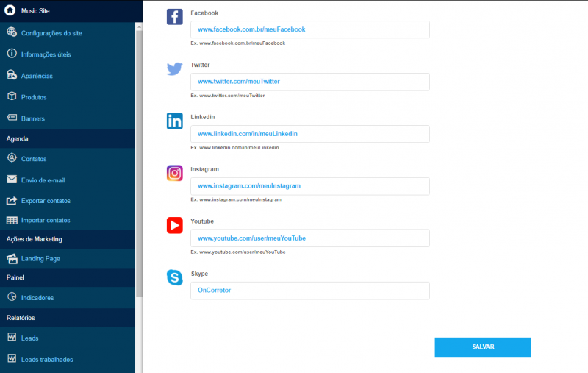Click the Produtos box icon
This screenshot has height=373, width=588.
12,96
